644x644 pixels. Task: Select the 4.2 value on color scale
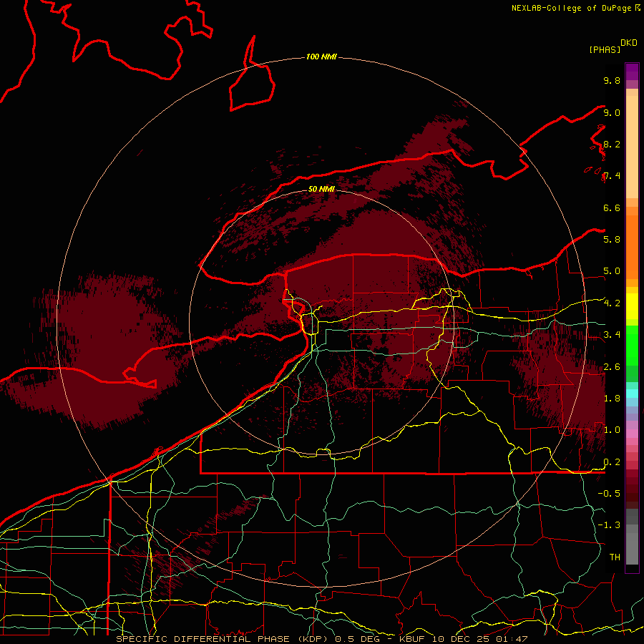[612, 303]
